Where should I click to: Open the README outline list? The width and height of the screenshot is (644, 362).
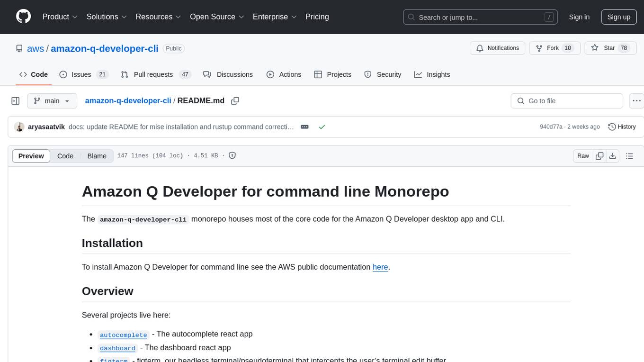(x=629, y=156)
